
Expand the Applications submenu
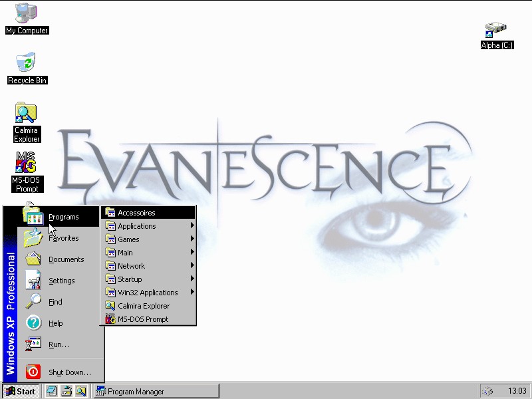click(136, 226)
